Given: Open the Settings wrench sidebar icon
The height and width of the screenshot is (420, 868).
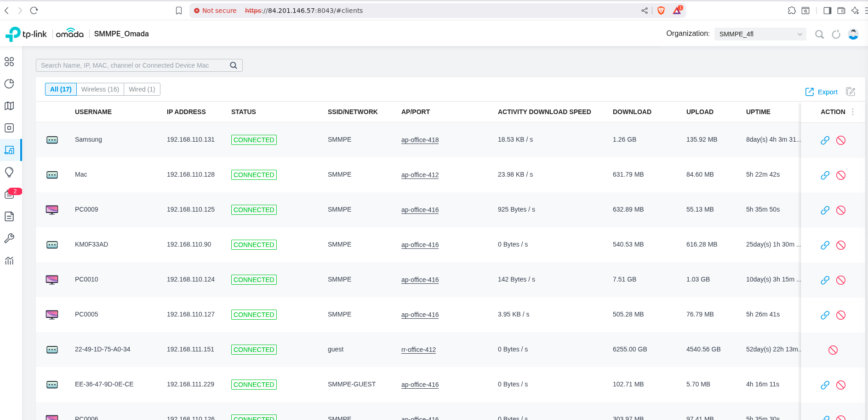Looking at the screenshot, I should click(x=9, y=238).
